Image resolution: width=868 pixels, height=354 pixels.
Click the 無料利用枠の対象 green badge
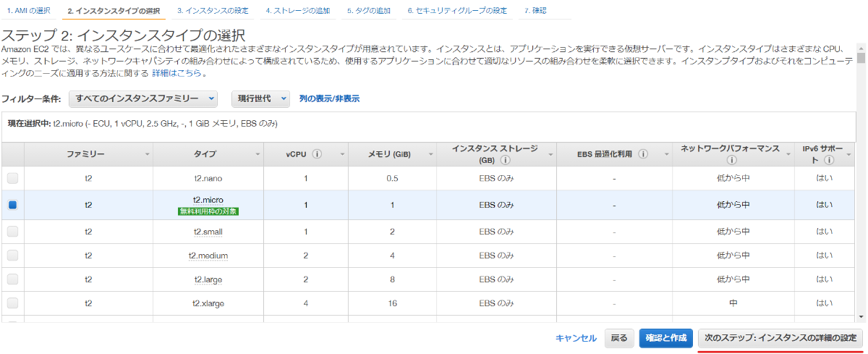coord(208,211)
